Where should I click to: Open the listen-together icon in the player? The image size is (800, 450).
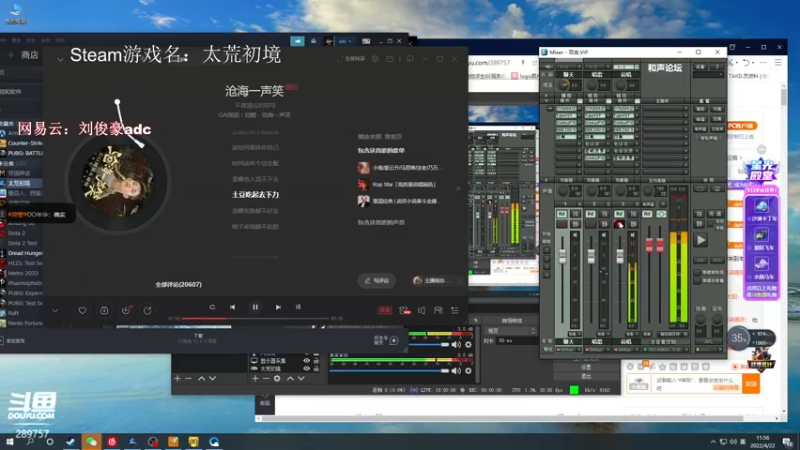tap(438, 310)
